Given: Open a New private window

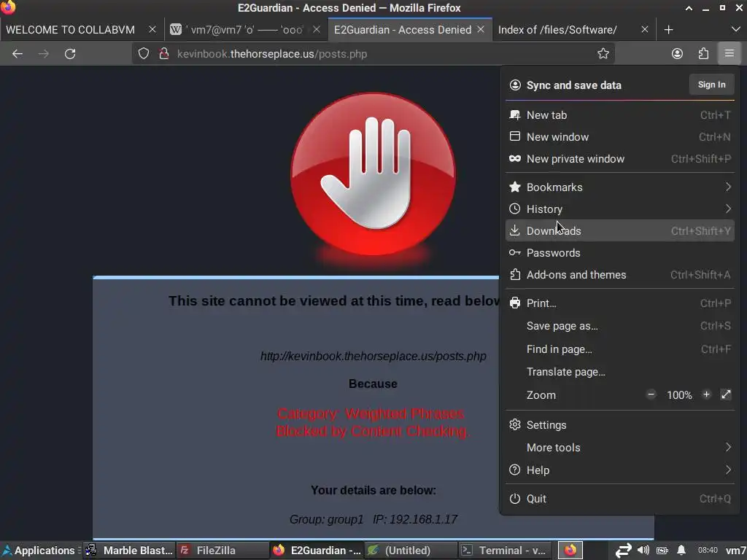Looking at the screenshot, I should [620, 159].
